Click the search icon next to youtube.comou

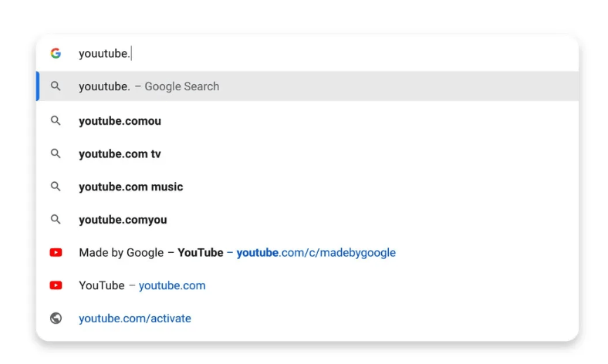(56, 120)
